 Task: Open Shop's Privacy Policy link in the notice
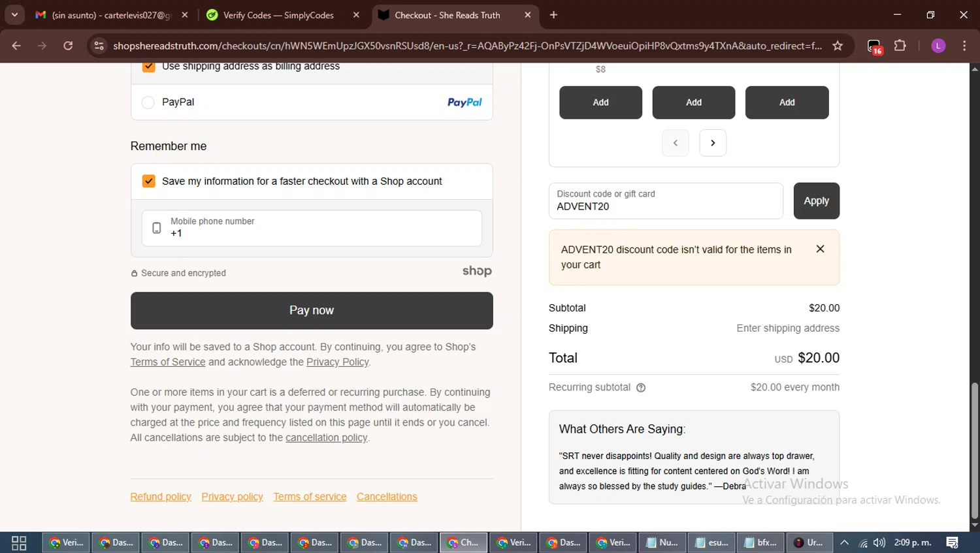point(338,362)
